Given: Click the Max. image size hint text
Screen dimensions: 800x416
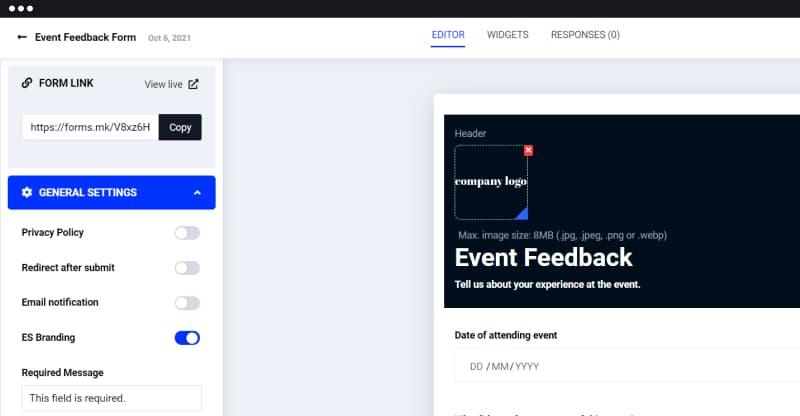Looking at the screenshot, I should tap(562, 235).
